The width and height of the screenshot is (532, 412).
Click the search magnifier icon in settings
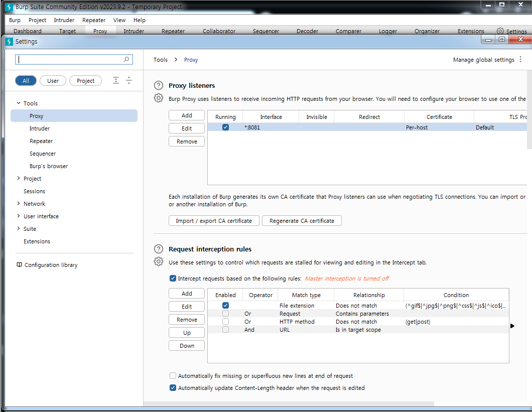(x=126, y=59)
